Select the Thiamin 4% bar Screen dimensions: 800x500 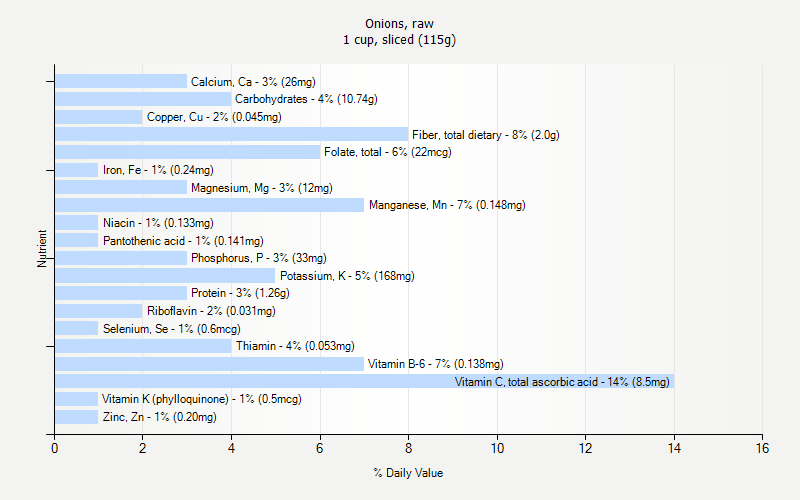click(x=143, y=346)
